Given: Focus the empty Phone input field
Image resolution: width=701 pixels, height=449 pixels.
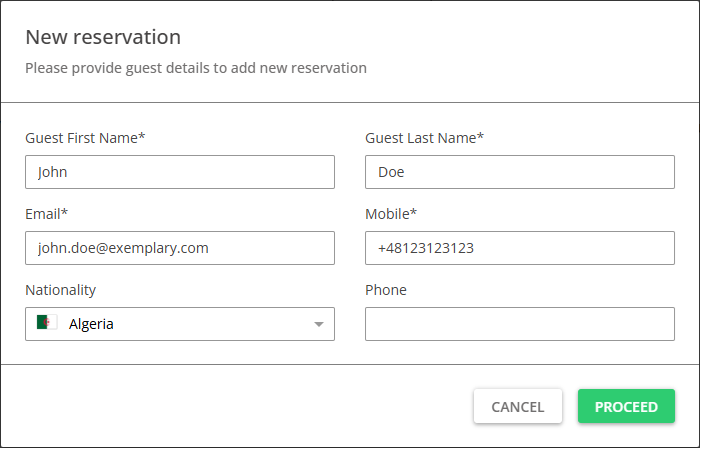Looking at the screenshot, I should pos(520,324).
